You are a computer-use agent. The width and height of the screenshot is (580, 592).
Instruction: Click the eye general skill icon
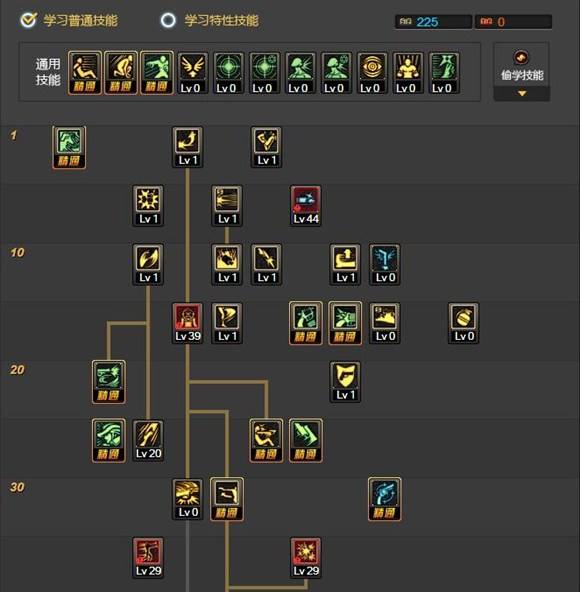coord(372,73)
